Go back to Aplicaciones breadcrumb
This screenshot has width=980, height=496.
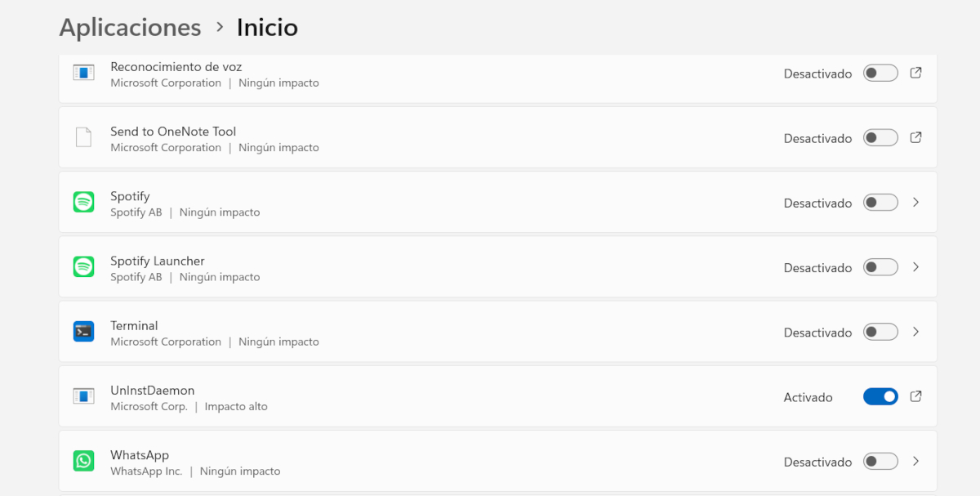coord(130,28)
